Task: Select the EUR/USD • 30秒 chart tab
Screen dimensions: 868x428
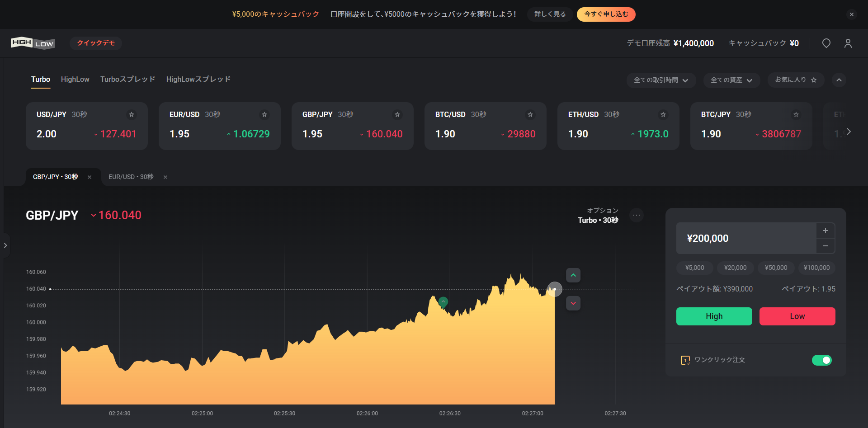Action: (131, 177)
